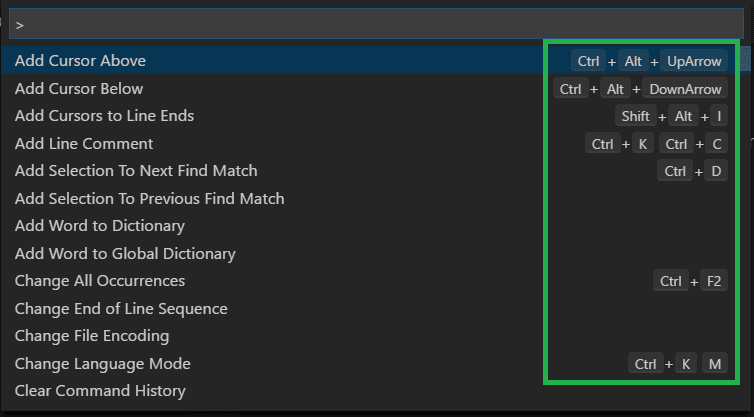
Task: Choose the Add Line Comment command
Action: point(84,144)
